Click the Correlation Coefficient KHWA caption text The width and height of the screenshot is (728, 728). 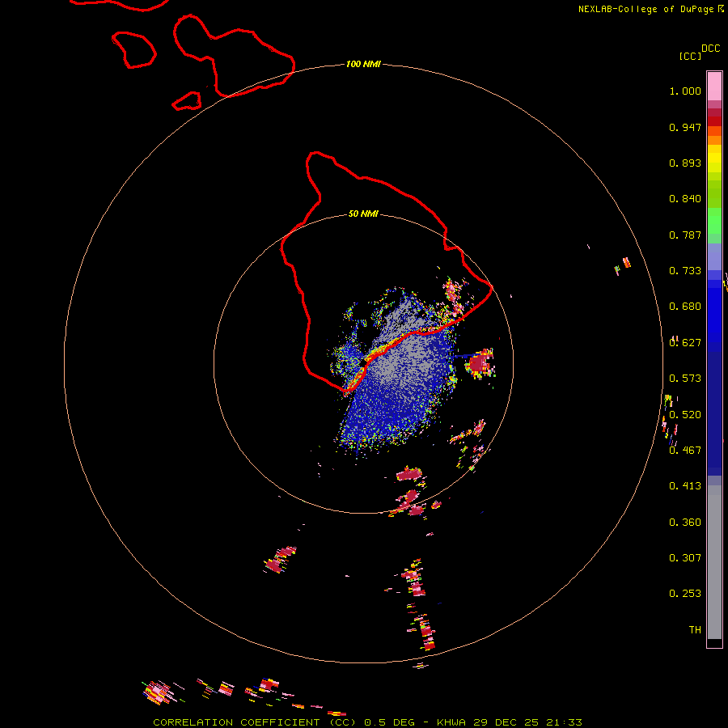click(x=368, y=722)
